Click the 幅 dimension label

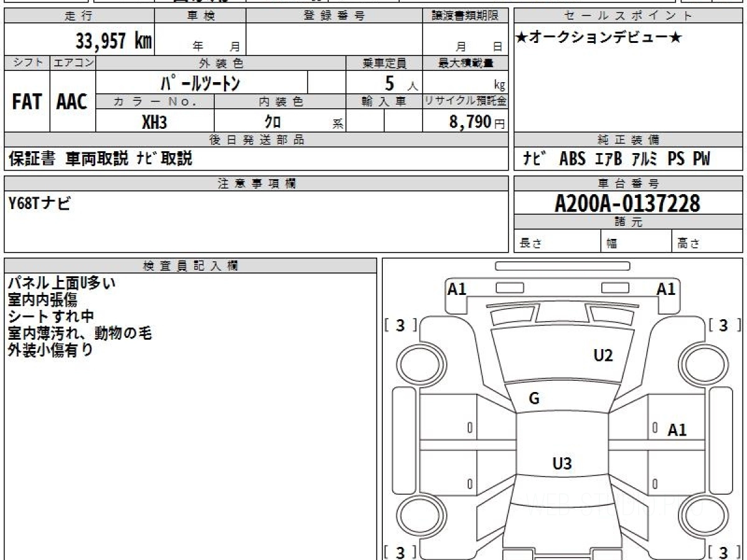click(x=612, y=244)
